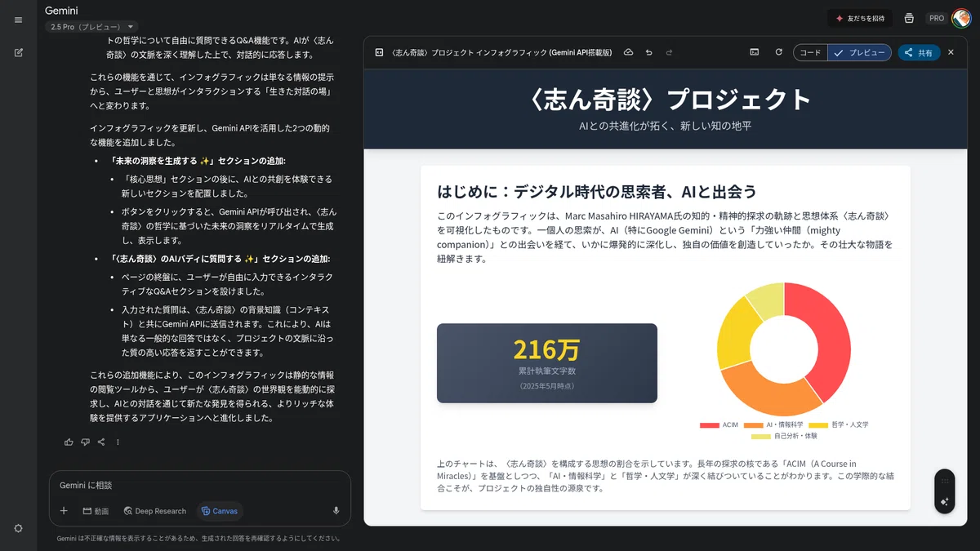Click the 友だちを招待 invite button

(x=861, y=18)
